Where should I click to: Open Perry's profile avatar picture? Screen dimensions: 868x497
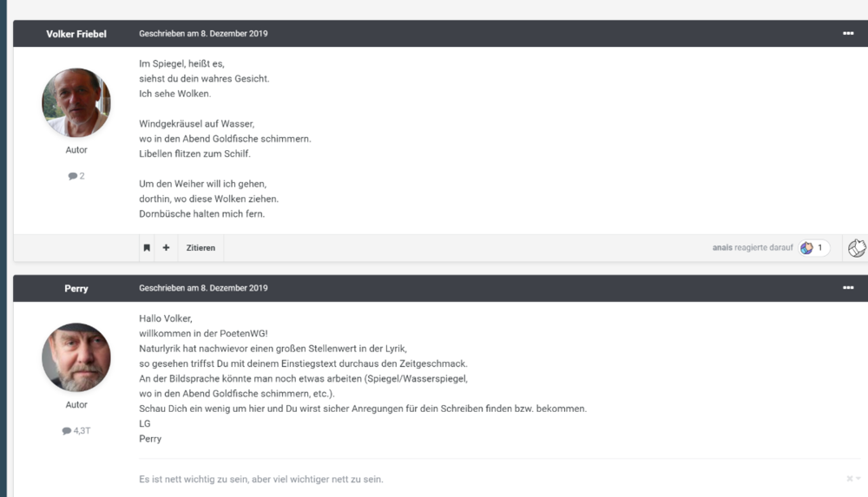click(76, 357)
